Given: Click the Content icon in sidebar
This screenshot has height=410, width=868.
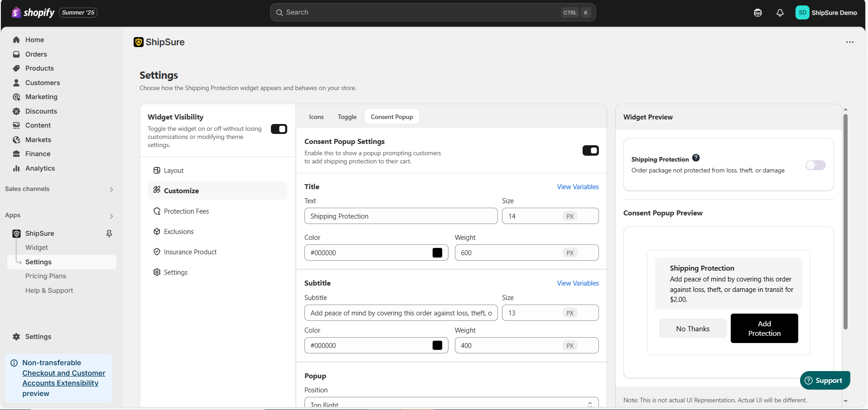Looking at the screenshot, I should point(16,125).
